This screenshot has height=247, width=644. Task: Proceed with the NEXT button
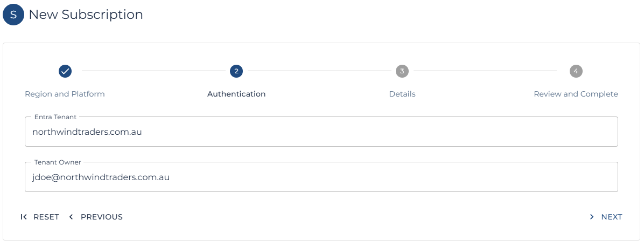pos(611,217)
